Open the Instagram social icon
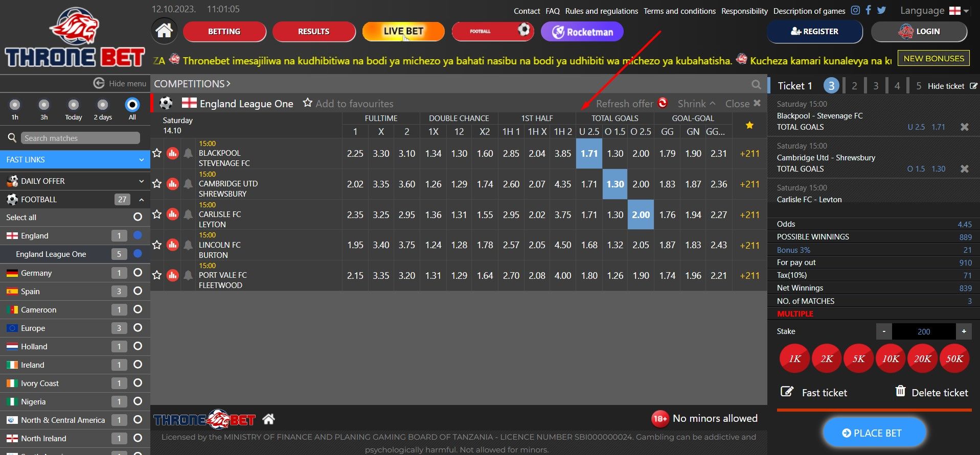The image size is (980, 455). point(855,10)
